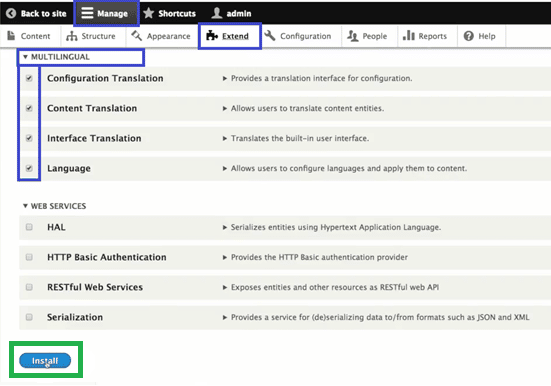The image size is (551, 386).
Task: Uncheck the Content Translation checkbox
Action: [x=29, y=108]
